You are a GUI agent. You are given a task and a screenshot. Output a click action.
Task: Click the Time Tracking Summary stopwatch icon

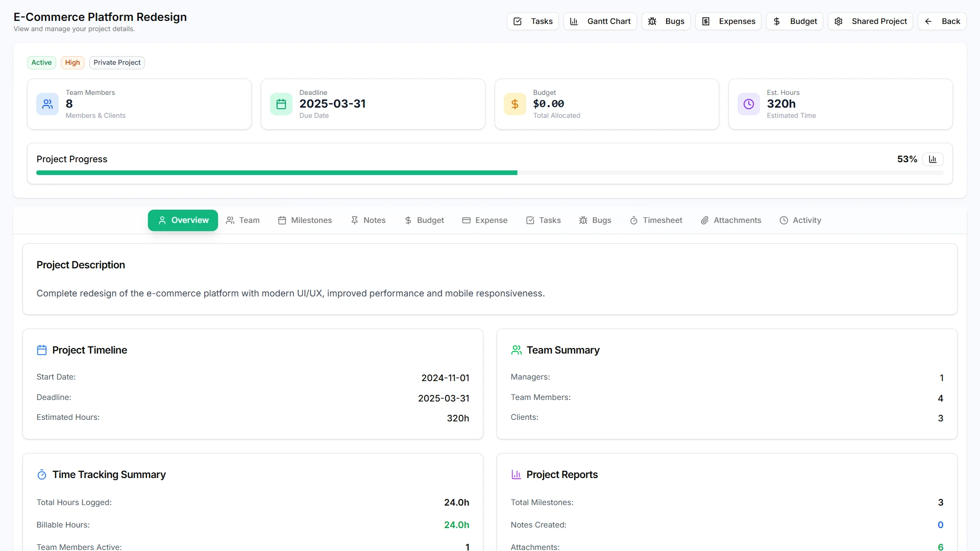tap(42, 475)
